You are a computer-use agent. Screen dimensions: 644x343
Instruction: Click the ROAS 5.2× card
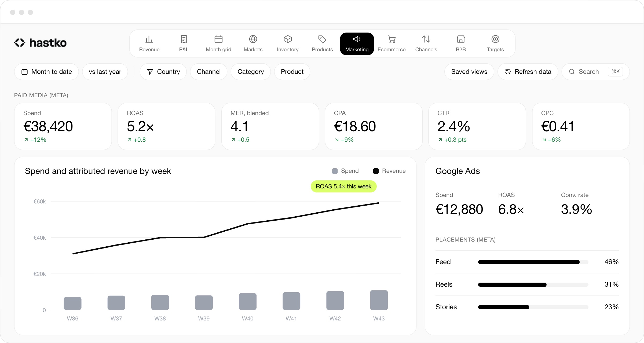click(x=166, y=126)
